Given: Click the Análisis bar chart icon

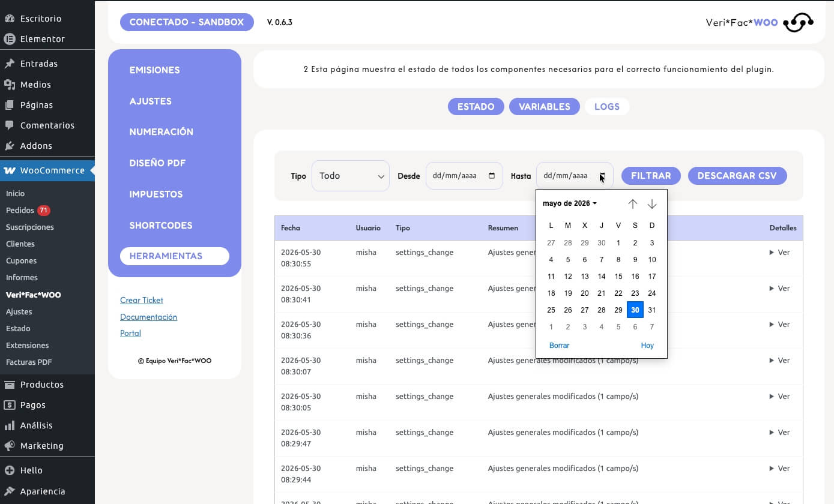Looking at the screenshot, I should point(10,425).
